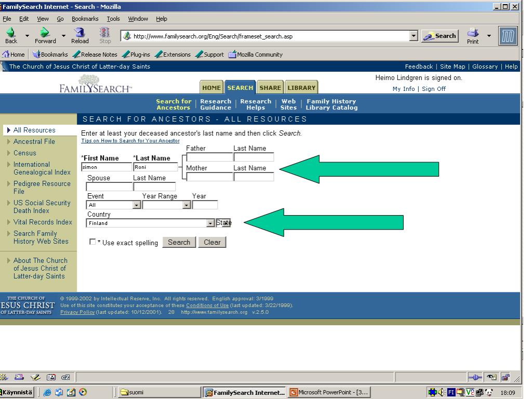Click the Forward navigation arrow icon
The height and width of the screenshot is (399, 532).
point(45,33)
